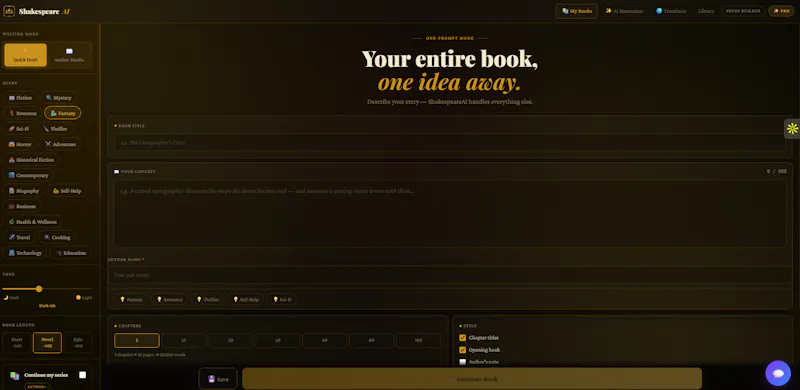Viewport: 800px width, 390px height.
Task: Choose the Self-Help genre chip in sidebar
Action: 67,190
